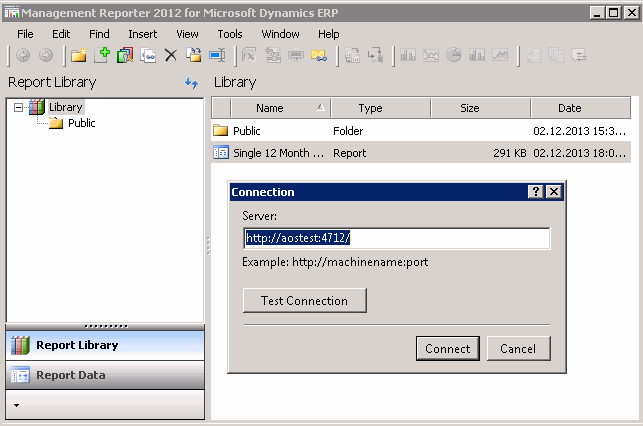Open the Edit menu
Screen dimensions: 643x426
pyautogui.click(x=61, y=34)
